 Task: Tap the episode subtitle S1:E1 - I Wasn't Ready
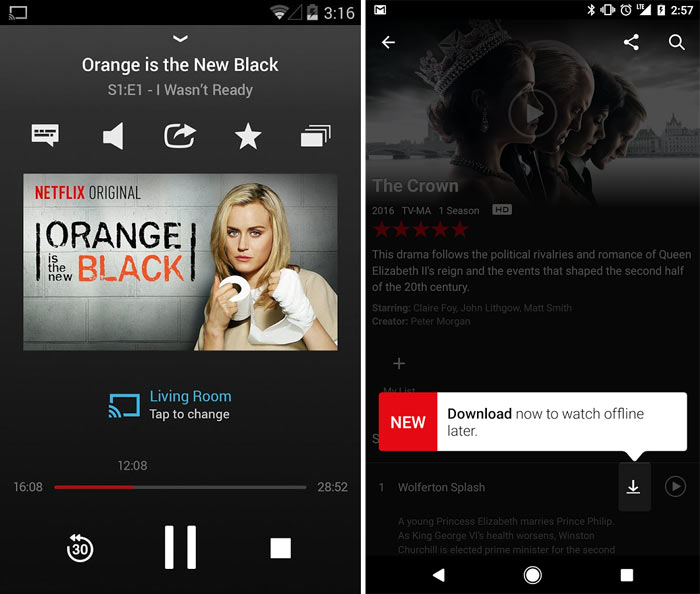pyautogui.click(x=180, y=90)
